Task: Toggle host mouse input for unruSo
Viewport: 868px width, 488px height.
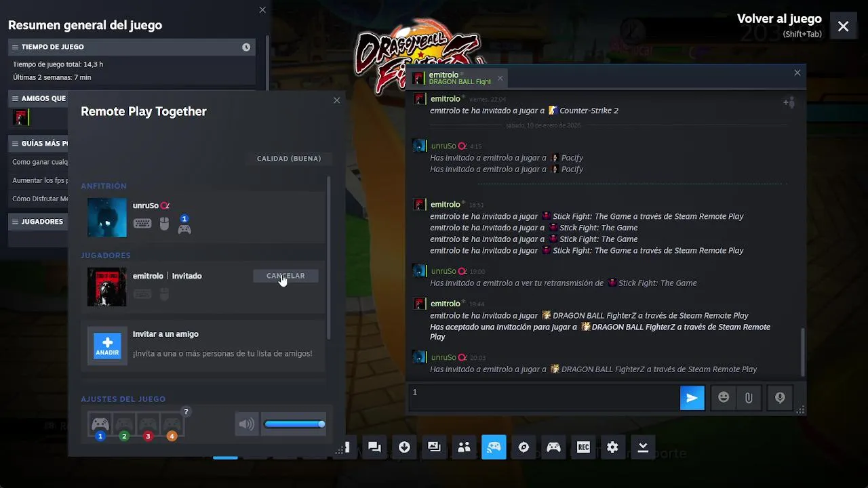Action: (164, 224)
